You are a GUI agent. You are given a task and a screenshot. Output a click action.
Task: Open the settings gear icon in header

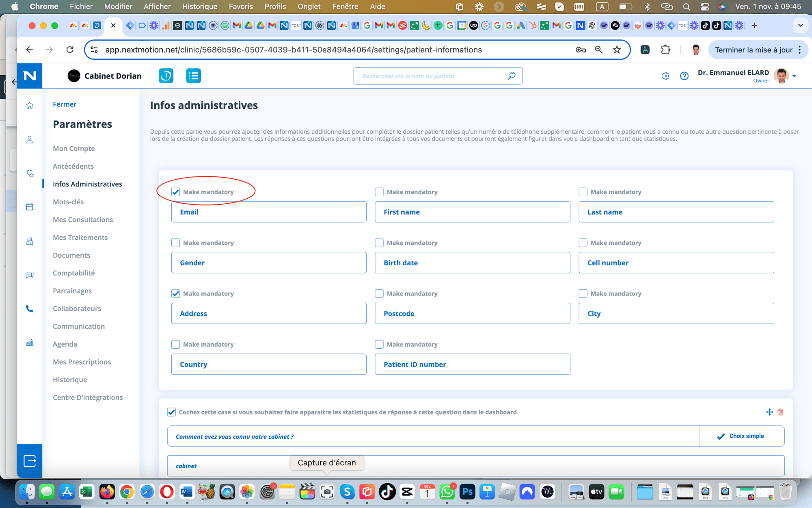pyautogui.click(x=665, y=76)
